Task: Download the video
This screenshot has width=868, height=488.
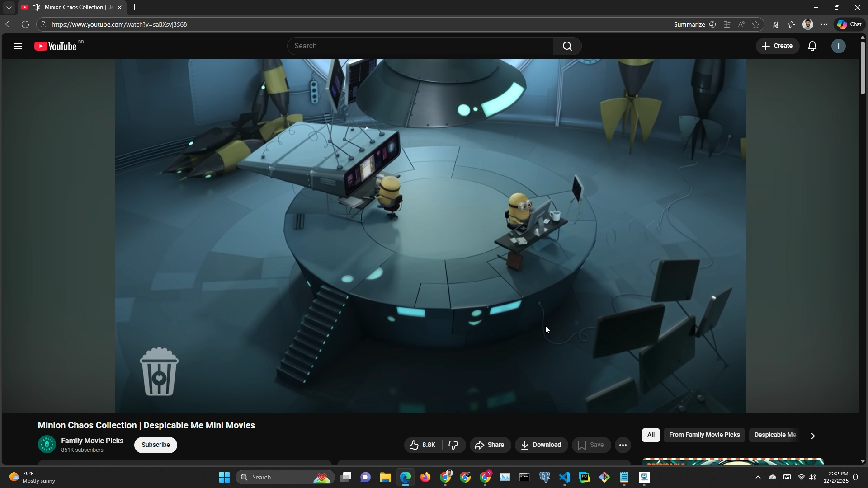Action: 541,445
